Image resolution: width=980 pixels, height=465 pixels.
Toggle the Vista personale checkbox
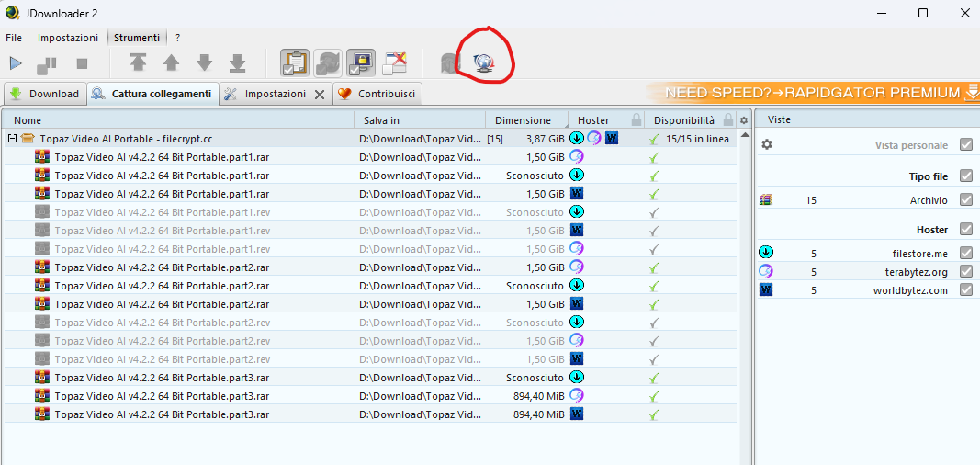tap(966, 145)
